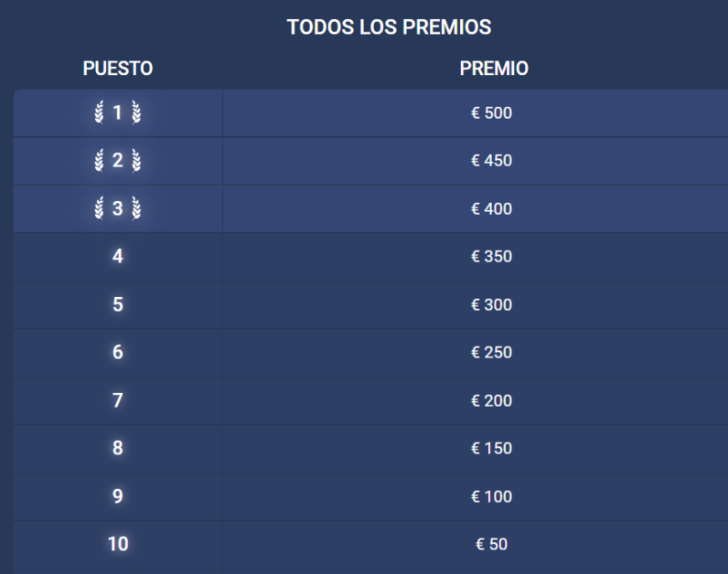Screen dimensions: 728x574
Task: Click the right laurel icon beside rank 2
Action: pos(136,161)
